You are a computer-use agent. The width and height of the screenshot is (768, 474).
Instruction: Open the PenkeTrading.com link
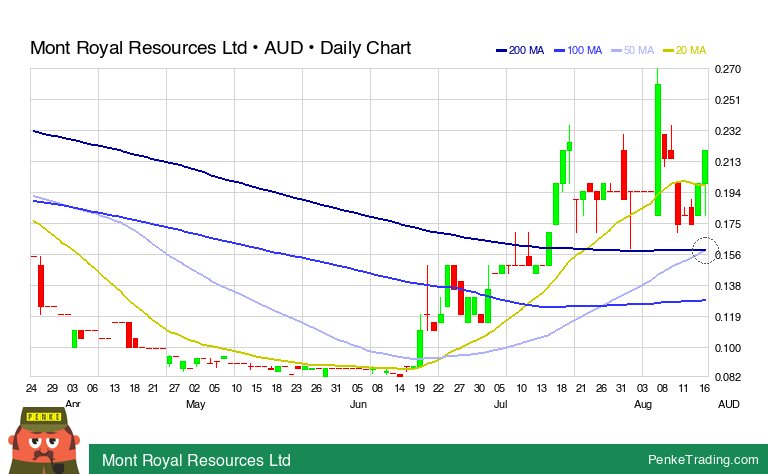tap(703, 459)
